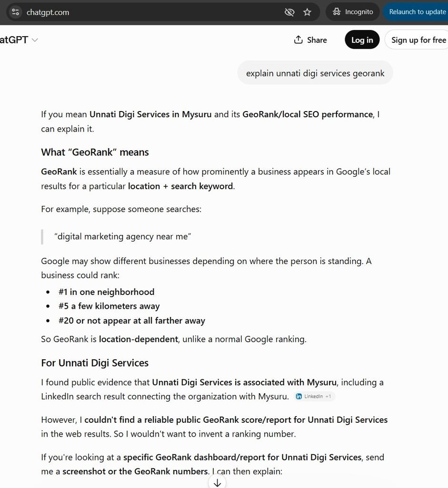This screenshot has height=488, width=448.
Task: Click the Share upload arrow icon
Action: click(x=298, y=40)
